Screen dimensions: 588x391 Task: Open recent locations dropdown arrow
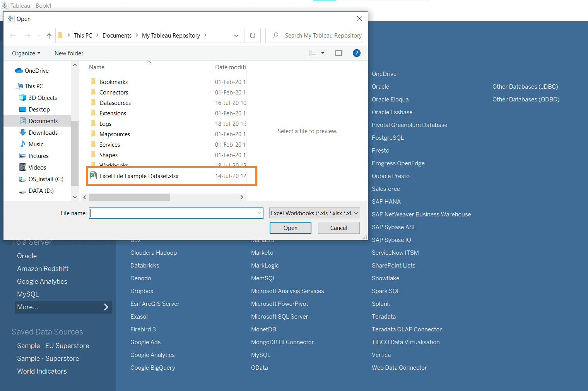tap(39, 36)
